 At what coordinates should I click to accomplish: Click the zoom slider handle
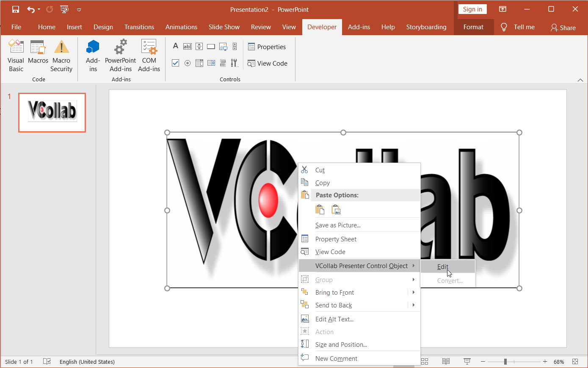(x=505, y=362)
